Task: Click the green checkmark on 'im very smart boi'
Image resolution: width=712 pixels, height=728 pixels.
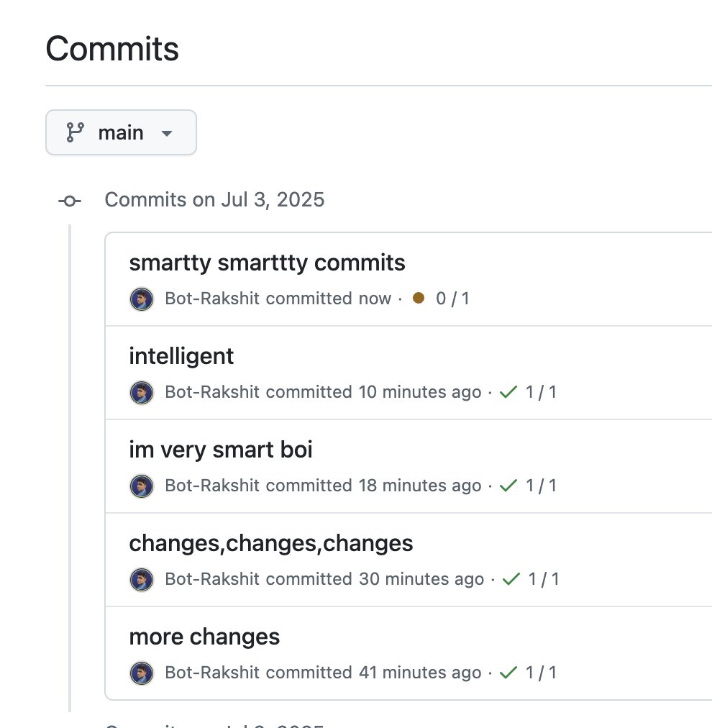Action: pyautogui.click(x=508, y=486)
